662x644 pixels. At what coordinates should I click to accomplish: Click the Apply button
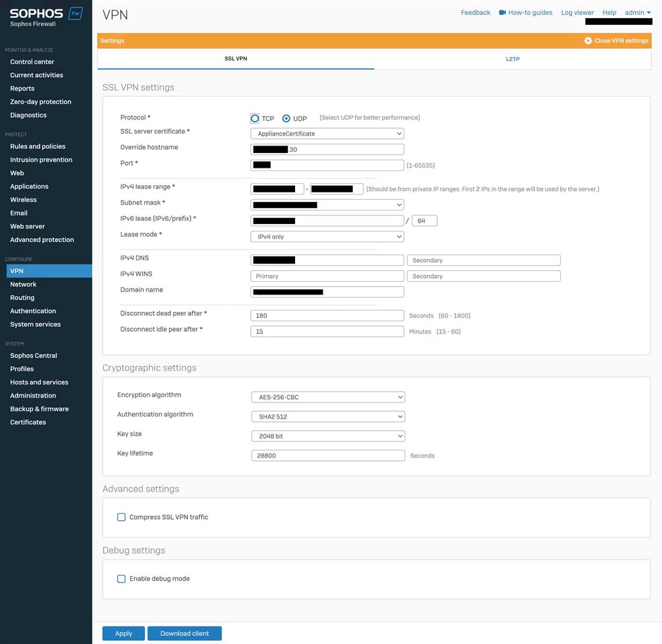pos(123,633)
